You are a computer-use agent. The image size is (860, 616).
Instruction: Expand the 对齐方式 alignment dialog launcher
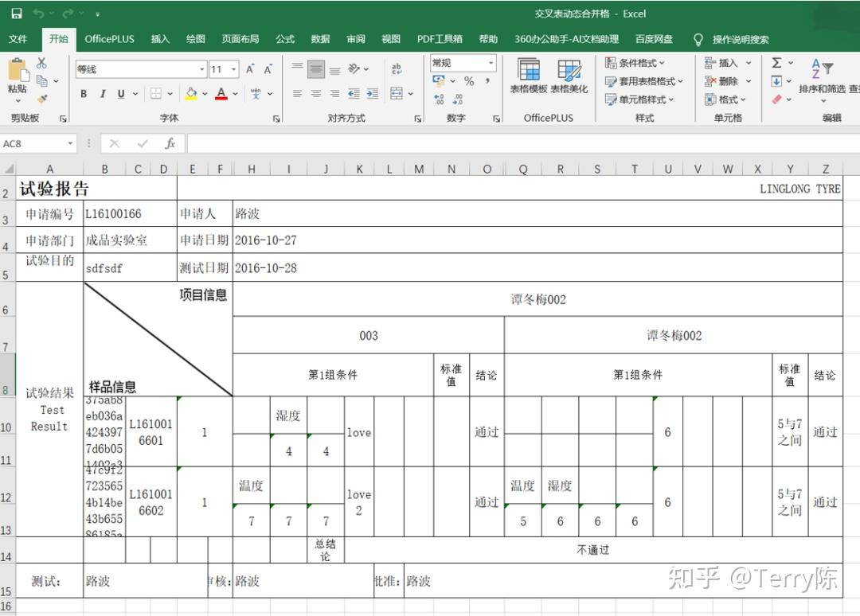[x=418, y=119]
